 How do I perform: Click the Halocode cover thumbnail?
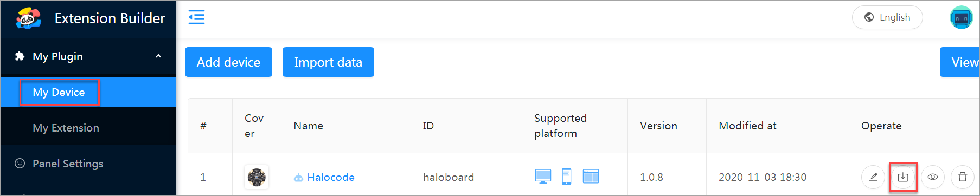tap(257, 177)
